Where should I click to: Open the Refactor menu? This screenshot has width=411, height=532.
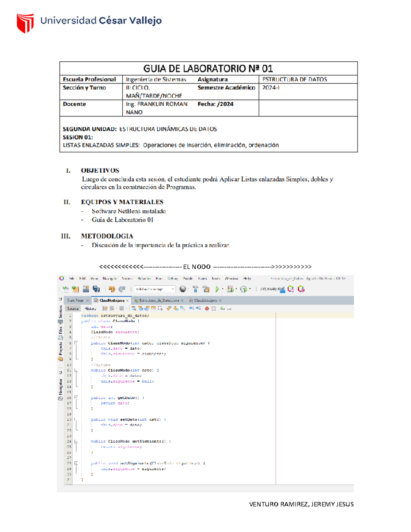pos(144,279)
